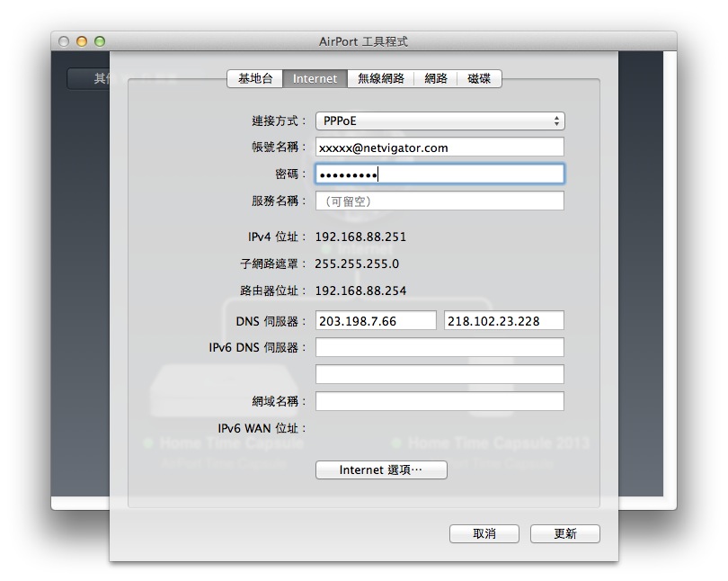Click the second IPv6 DNS server field

pos(439,374)
